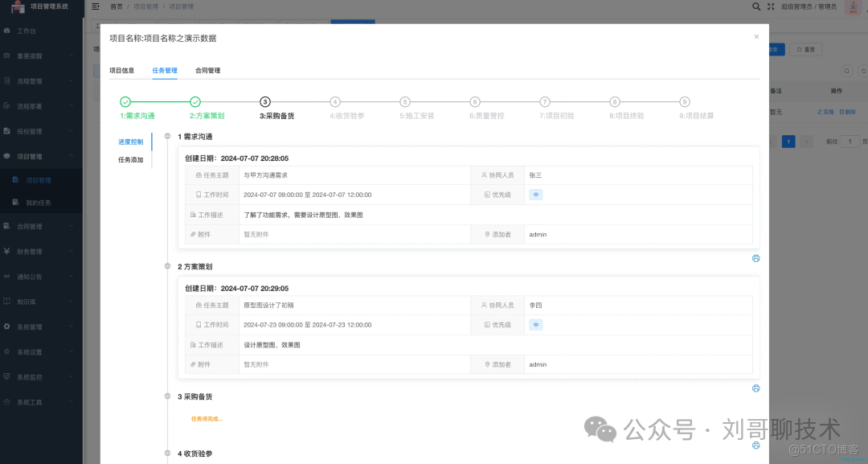Click the printer icon beside 采购备货 section

click(x=755, y=388)
